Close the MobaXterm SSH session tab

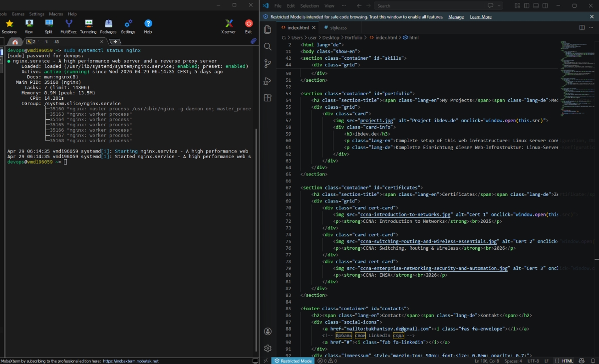[102, 42]
